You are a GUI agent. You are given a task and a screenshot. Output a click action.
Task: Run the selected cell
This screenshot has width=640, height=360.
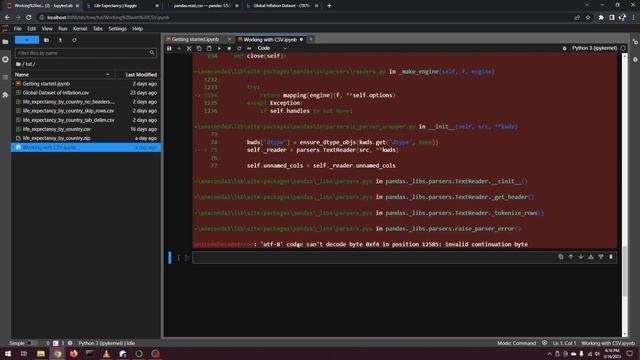click(219, 48)
